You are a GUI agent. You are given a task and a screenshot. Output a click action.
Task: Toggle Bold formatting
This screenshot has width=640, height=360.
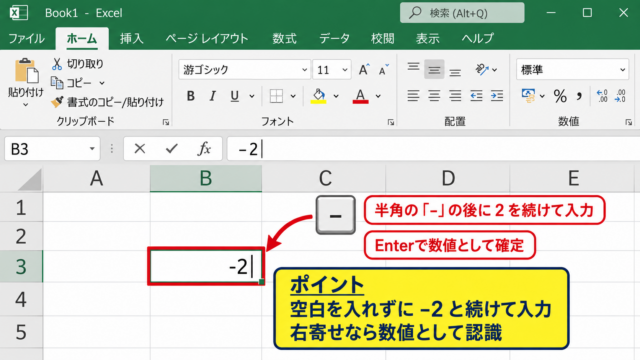[191, 96]
